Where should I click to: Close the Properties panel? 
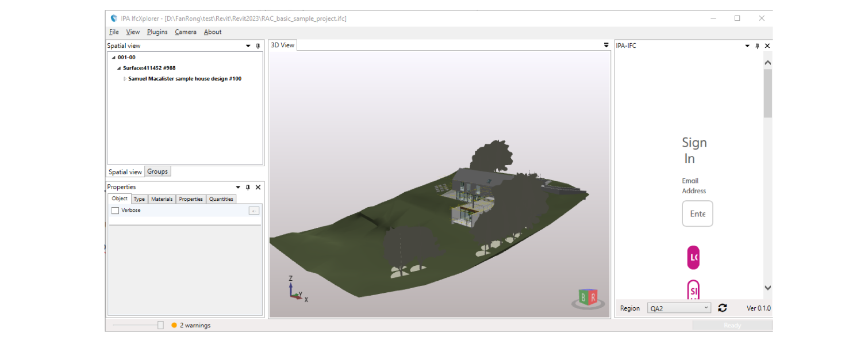coord(258,188)
